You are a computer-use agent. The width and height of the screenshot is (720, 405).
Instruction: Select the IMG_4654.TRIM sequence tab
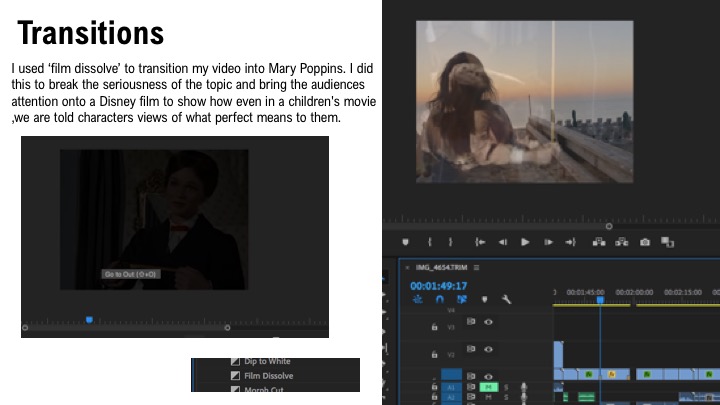[441, 268]
